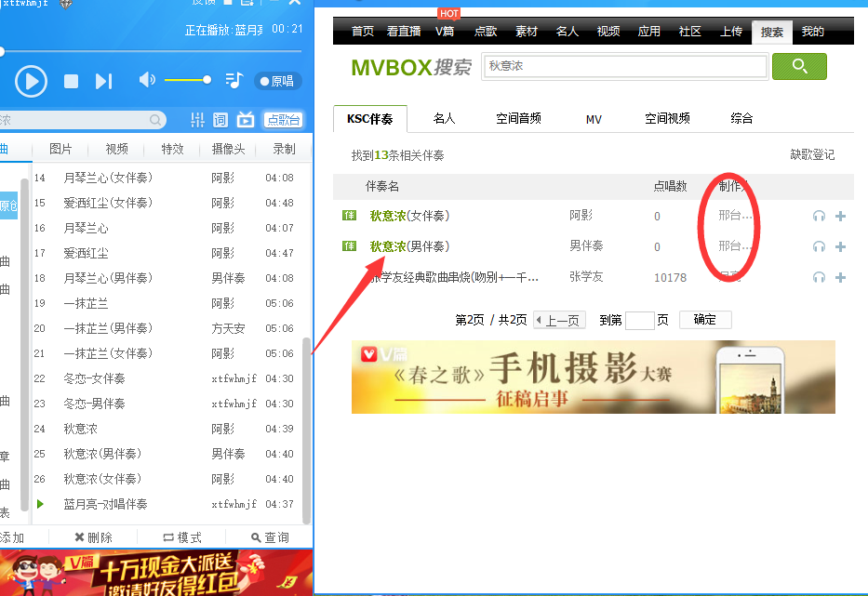Open 点歌 in the top navigation
Image resolution: width=868 pixels, height=596 pixels.
tap(486, 32)
